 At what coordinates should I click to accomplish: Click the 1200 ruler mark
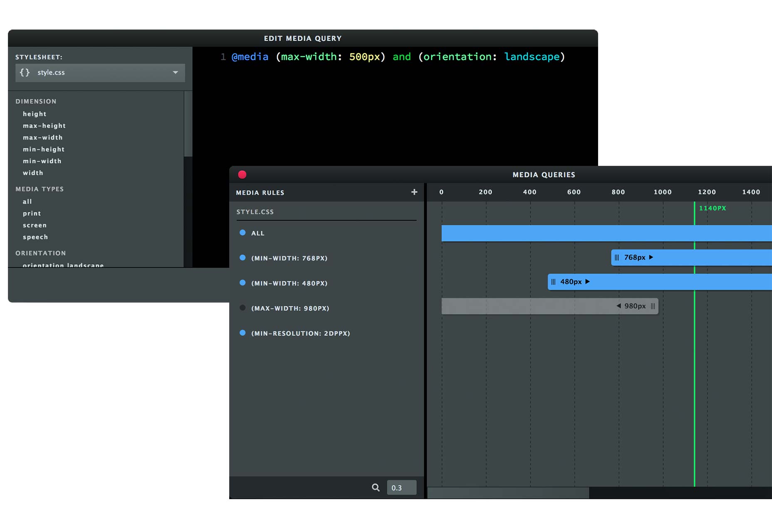click(x=707, y=192)
